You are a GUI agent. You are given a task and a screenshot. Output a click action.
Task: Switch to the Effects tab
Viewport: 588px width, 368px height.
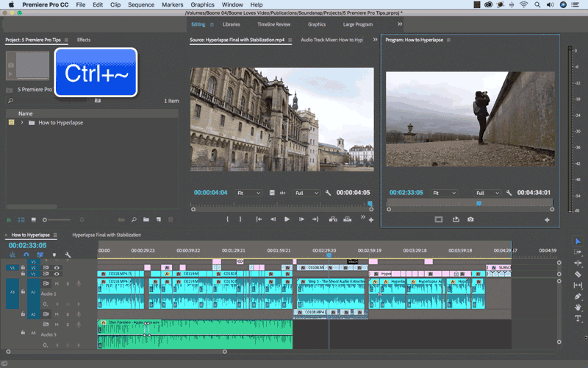pyautogui.click(x=84, y=40)
